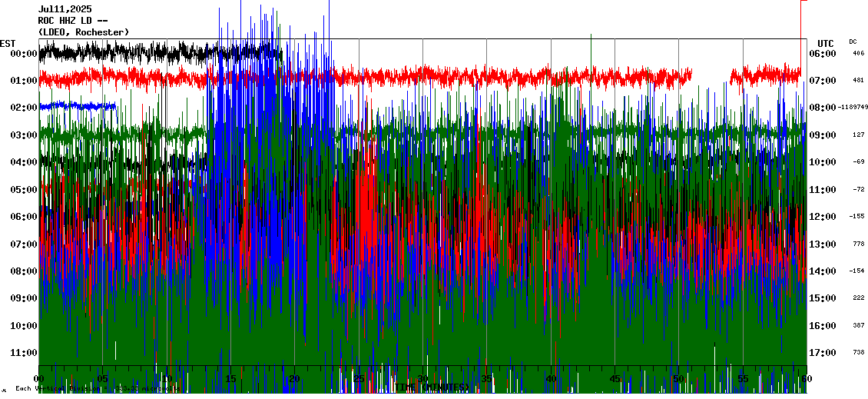The width and height of the screenshot is (868, 399).
Task: Click the UTC 15:00 row label
Action: point(823,298)
